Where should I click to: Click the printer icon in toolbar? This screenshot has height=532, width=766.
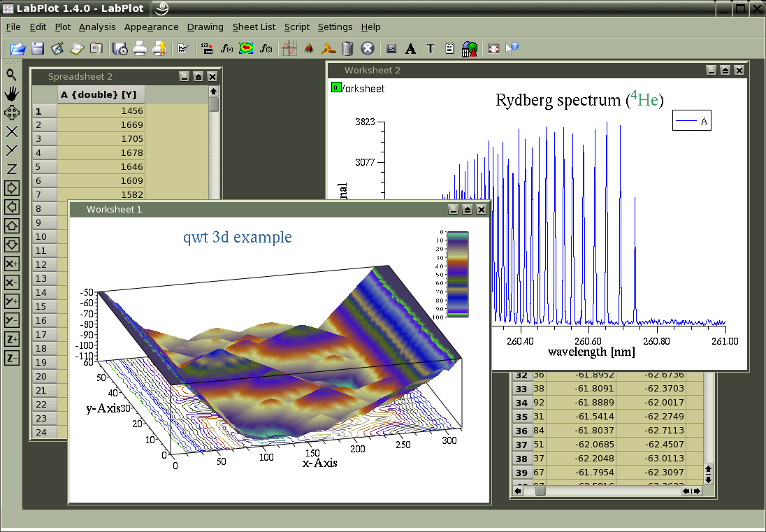coord(140,48)
